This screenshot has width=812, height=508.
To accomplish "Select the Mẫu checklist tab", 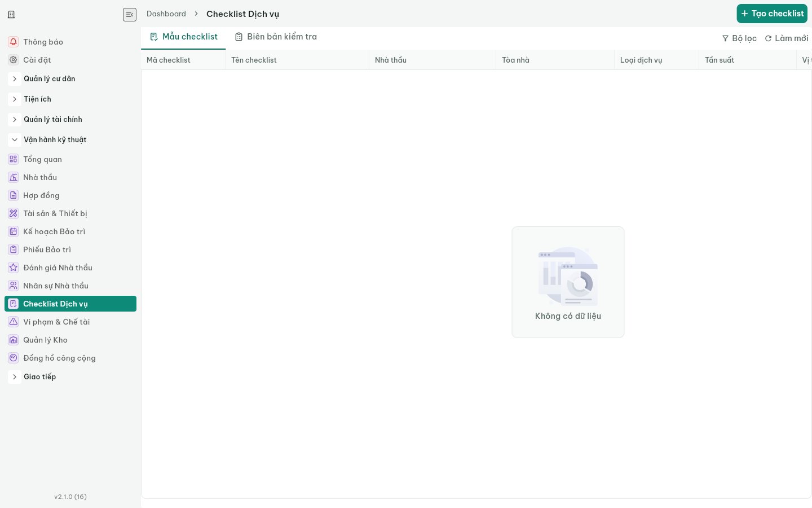I will point(183,37).
